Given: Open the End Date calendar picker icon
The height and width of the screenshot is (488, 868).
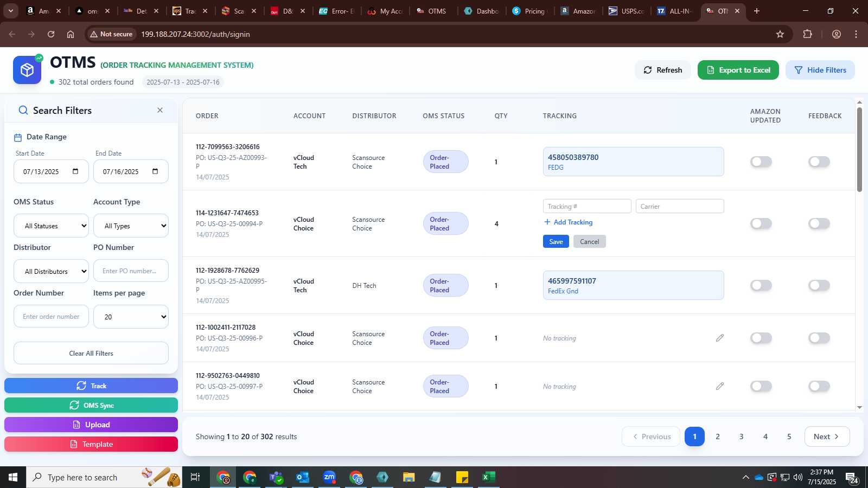Looking at the screenshot, I should tap(155, 171).
